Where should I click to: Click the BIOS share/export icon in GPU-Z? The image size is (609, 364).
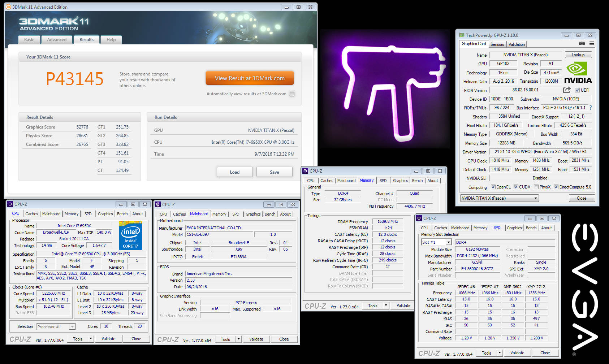567,90
